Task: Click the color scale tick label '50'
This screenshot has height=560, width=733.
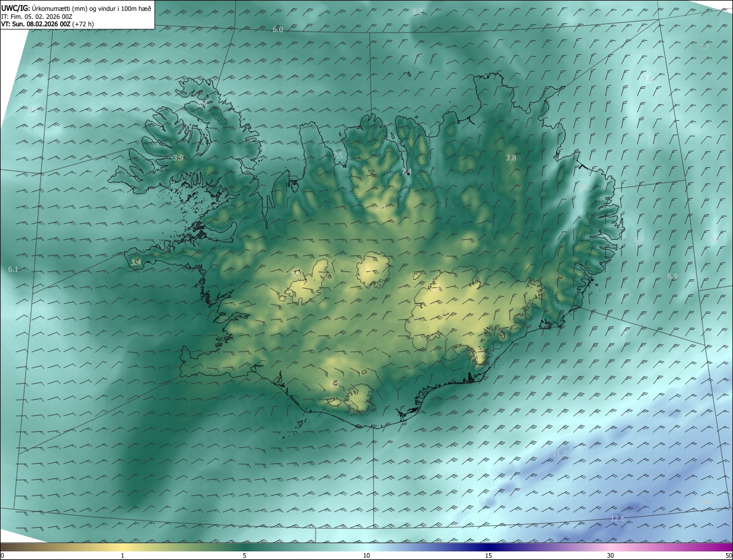Action: [728, 556]
